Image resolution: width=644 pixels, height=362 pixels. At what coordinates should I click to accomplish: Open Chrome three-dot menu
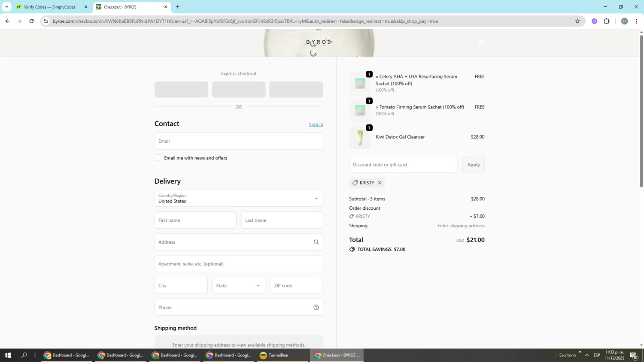[x=636, y=21]
